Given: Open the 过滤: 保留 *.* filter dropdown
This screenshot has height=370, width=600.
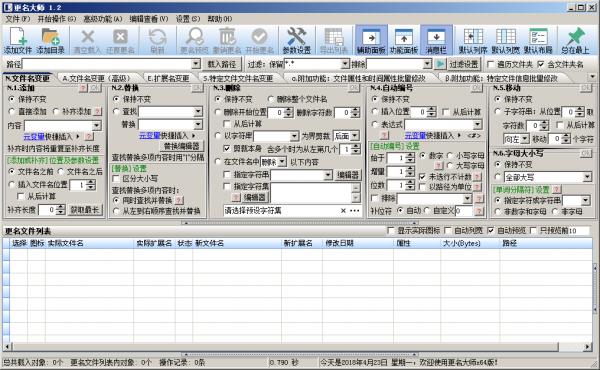Looking at the screenshot, I should click(345, 64).
